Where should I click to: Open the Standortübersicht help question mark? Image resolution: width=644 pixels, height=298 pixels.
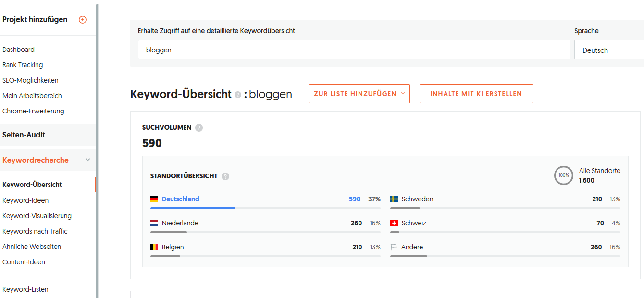pos(225,176)
